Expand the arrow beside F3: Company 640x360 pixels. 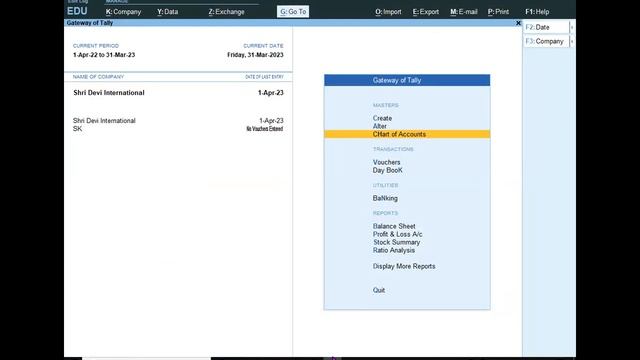(572, 41)
